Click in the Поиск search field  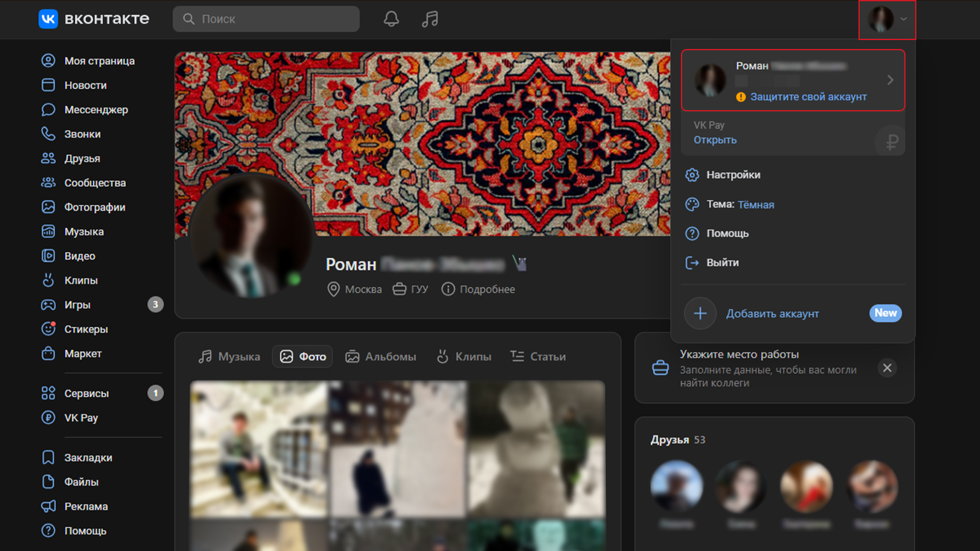pyautogui.click(x=266, y=19)
